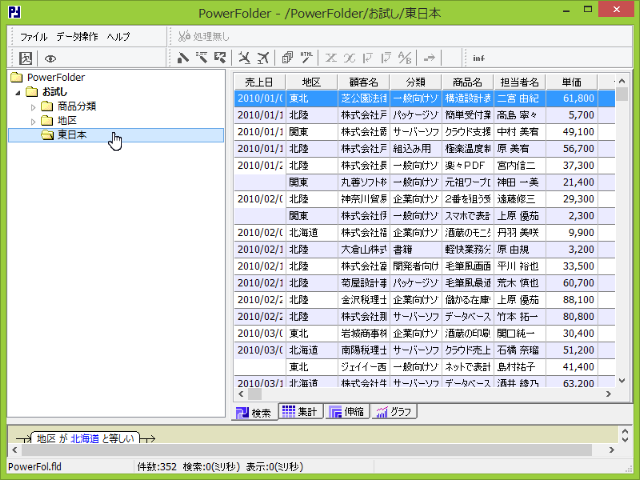Click the first pen tool icon
The image size is (640, 480).
tap(182, 58)
